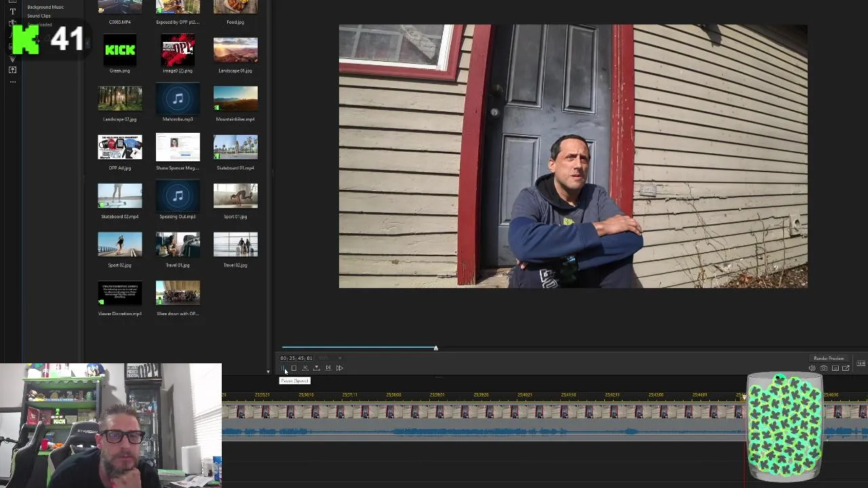Click the timeline video track clip

coord(483,411)
